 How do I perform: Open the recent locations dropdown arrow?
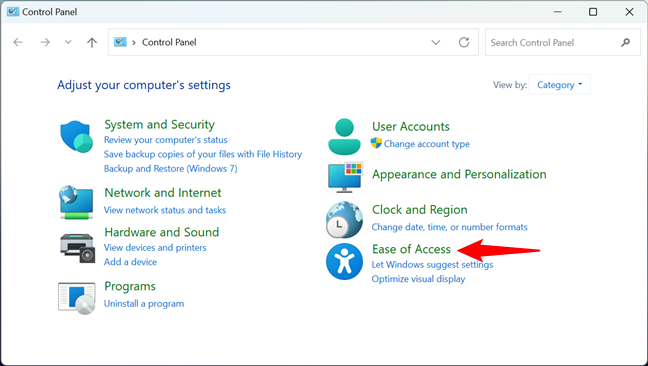coord(68,42)
